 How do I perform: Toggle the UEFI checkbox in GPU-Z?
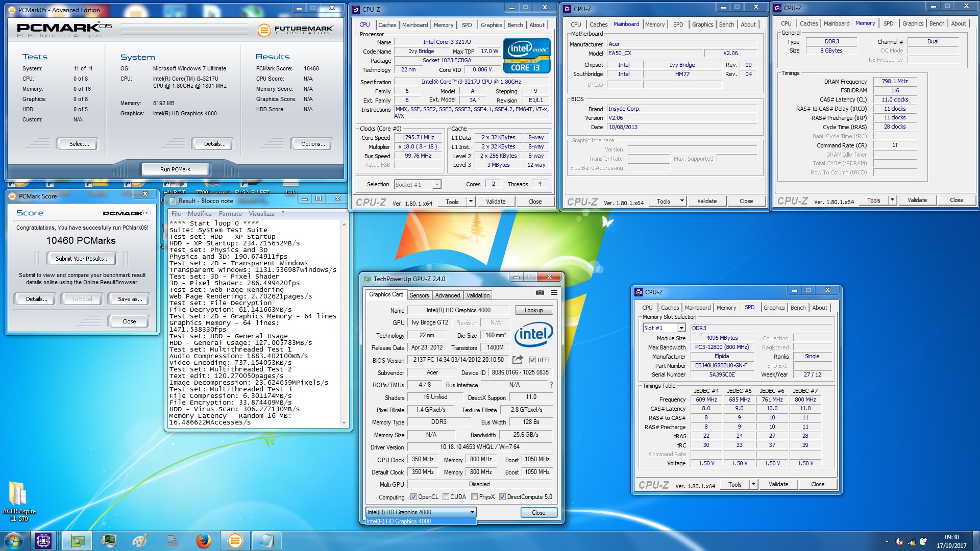[x=532, y=360]
